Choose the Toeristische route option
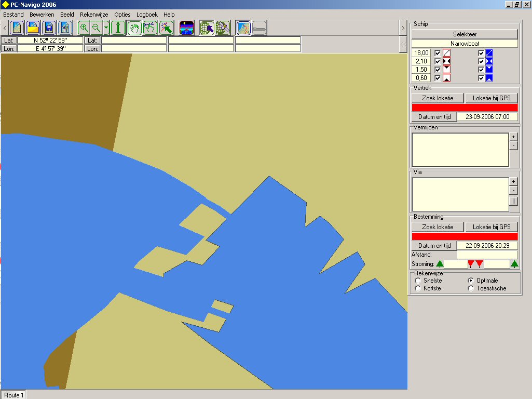Viewport: 532px width, 399px height. pyautogui.click(x=471, y=288)
